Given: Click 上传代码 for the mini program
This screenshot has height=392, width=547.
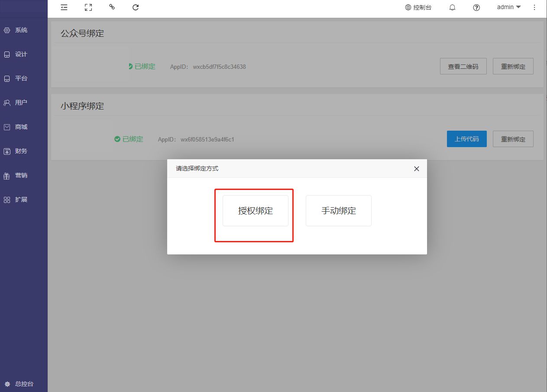Looking at the screenshot, I should [x=466, y=139].
